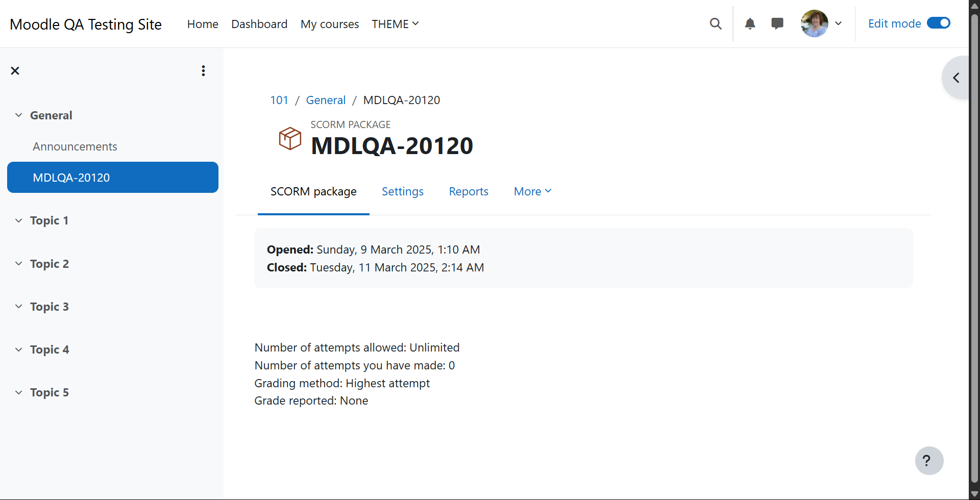Click the page vertical scrollbar

click(x=974, y=248)
